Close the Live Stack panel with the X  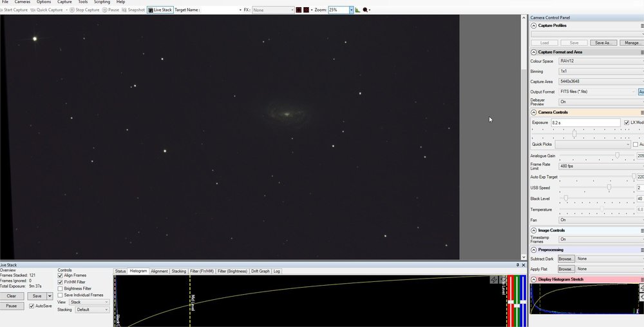click(x=524, y=265)
